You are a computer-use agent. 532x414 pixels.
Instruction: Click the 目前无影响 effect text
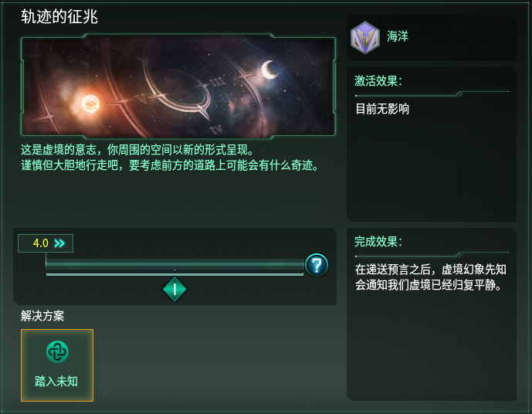[382, 109]
